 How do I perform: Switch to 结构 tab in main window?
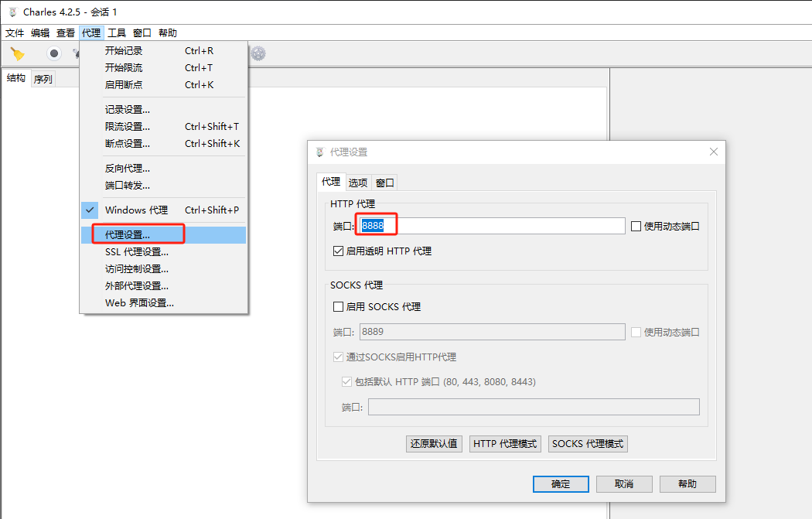16,78
